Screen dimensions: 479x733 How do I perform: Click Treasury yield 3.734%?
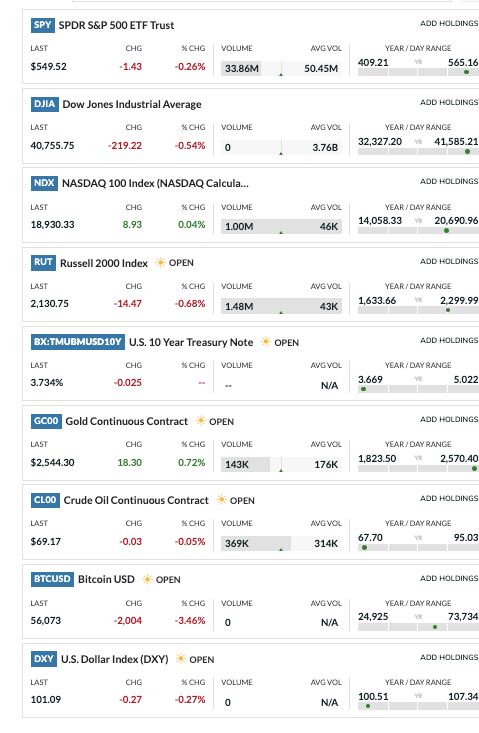click(x=47, y=382)
